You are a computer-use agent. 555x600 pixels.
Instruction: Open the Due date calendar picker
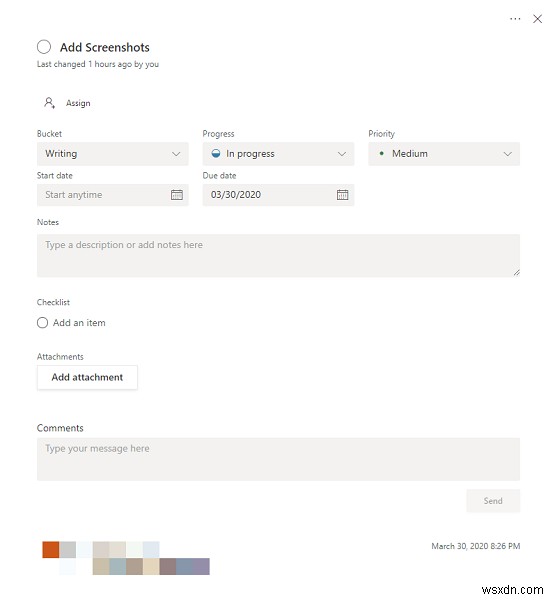tap(342, 195)
